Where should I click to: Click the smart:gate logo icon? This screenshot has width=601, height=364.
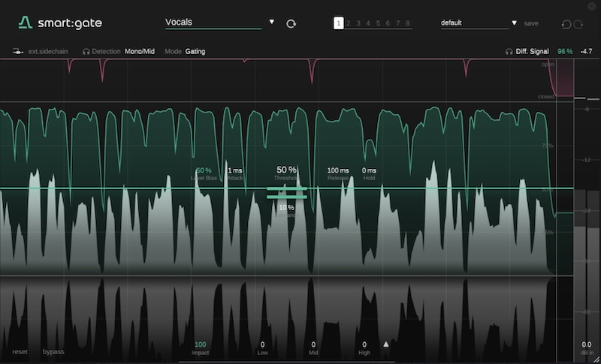(x=26, y=23)
